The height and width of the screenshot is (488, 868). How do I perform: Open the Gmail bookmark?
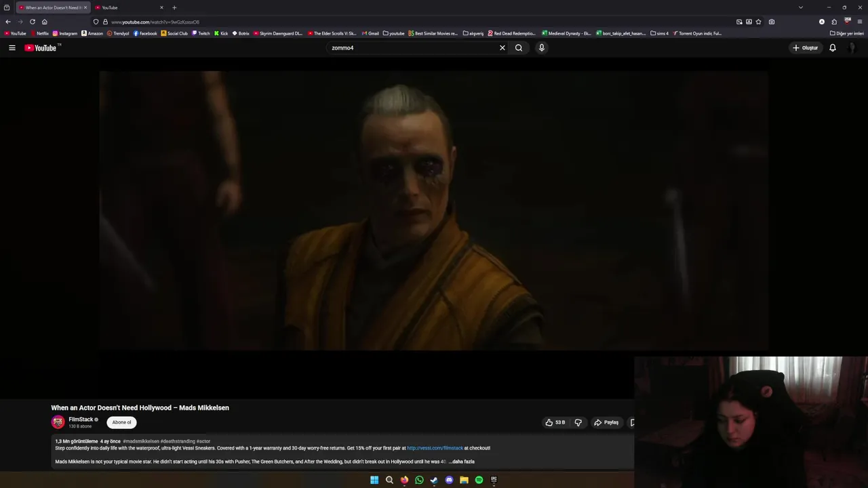pos(370,33)
